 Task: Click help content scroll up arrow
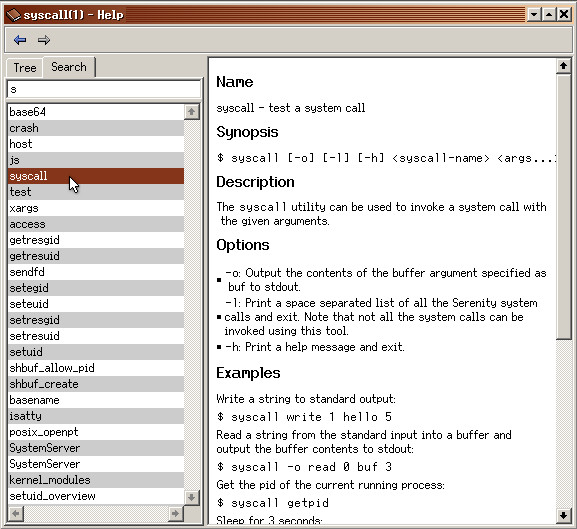coord(563,66)
